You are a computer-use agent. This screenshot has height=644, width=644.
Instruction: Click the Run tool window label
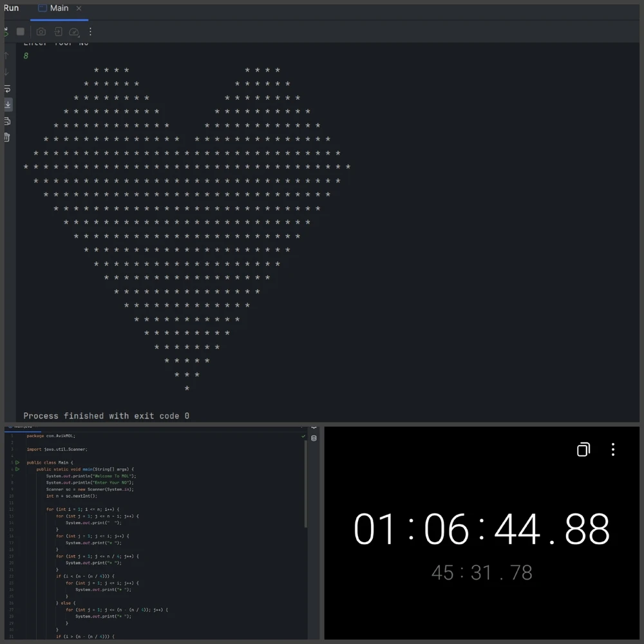point(12,8)
